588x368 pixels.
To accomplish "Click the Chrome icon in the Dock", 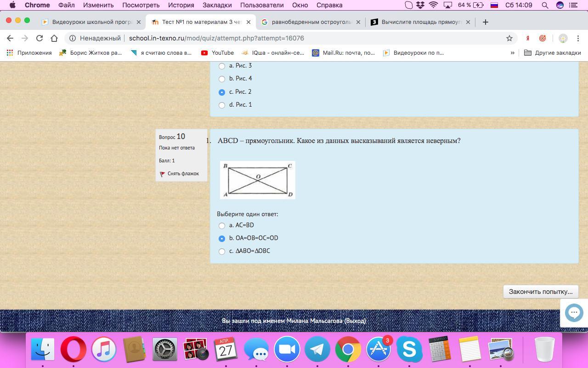I will (348, 350).
